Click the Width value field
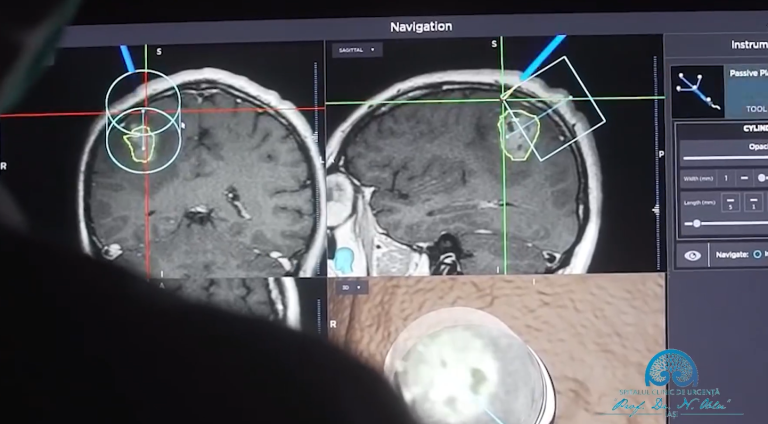 coord(725,178)
